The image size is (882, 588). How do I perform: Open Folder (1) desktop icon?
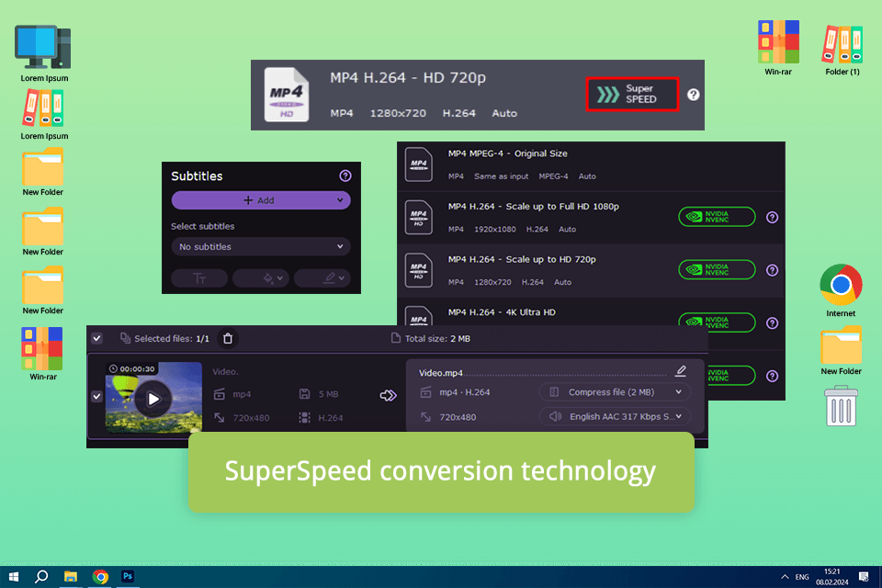tap(842, 50)
